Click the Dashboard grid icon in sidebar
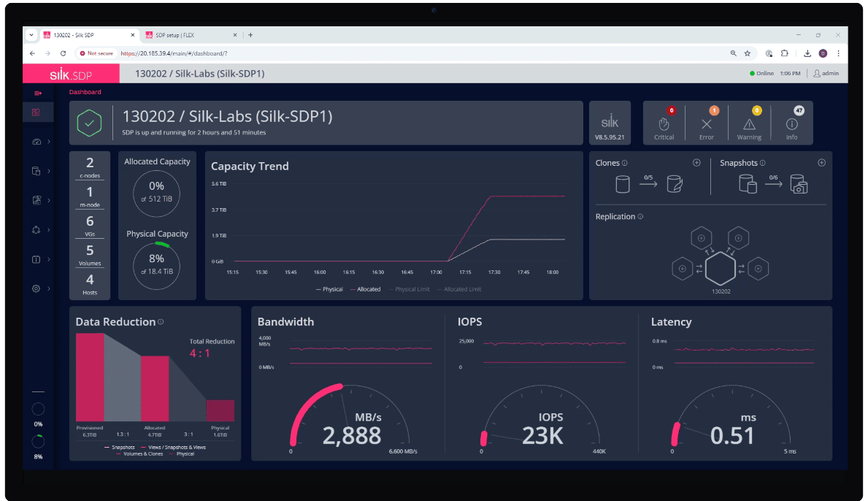This screenshot has width=868, height=501. coord(37,112)
